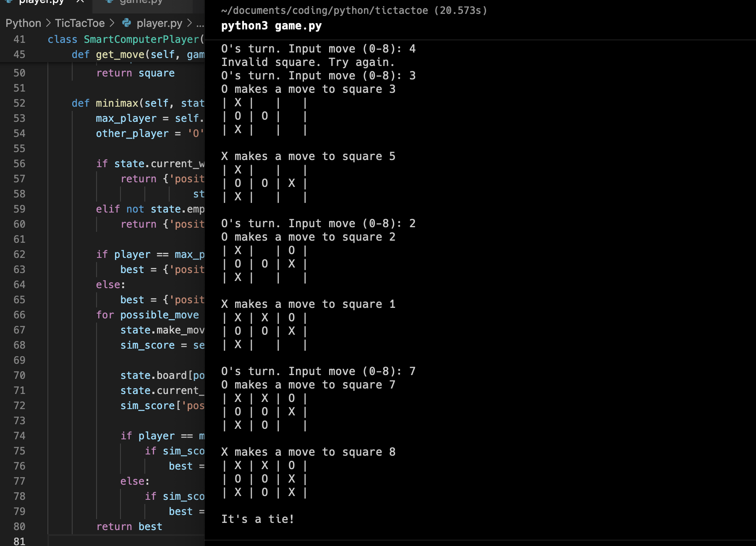756x546 pixels.
Task: Click line number 81 in the gutter
Action: point(19,541)
